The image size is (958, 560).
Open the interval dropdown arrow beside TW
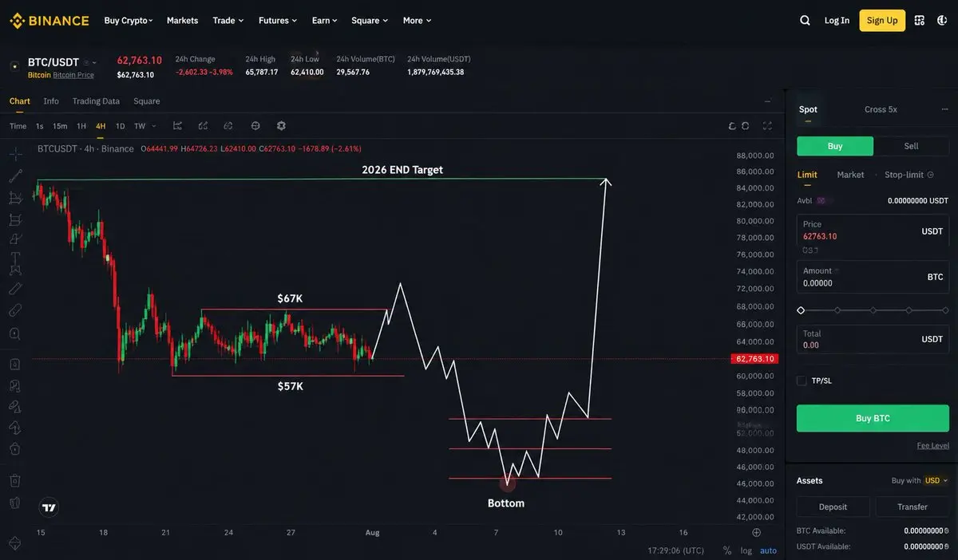click(154, 126)
